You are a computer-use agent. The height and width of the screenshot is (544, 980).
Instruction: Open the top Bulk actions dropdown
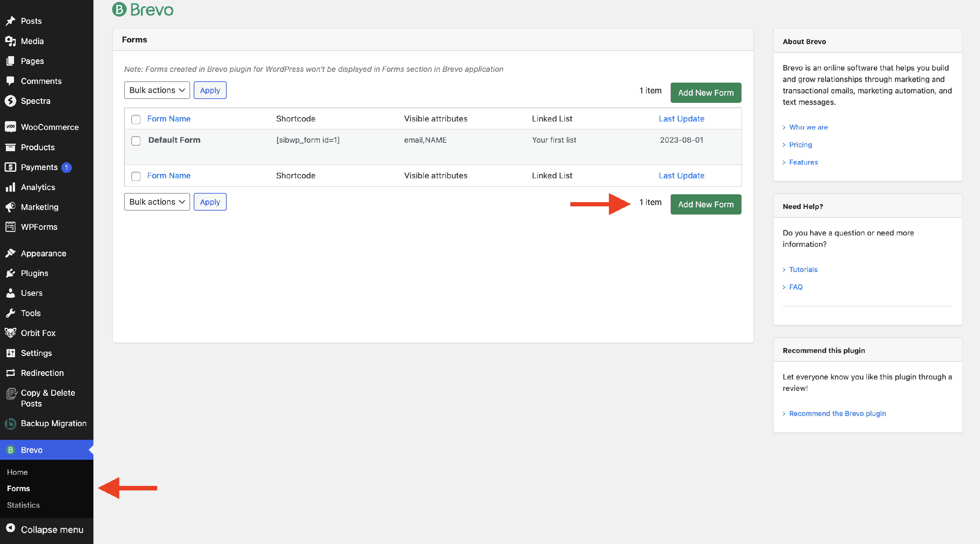click(157, 90)
